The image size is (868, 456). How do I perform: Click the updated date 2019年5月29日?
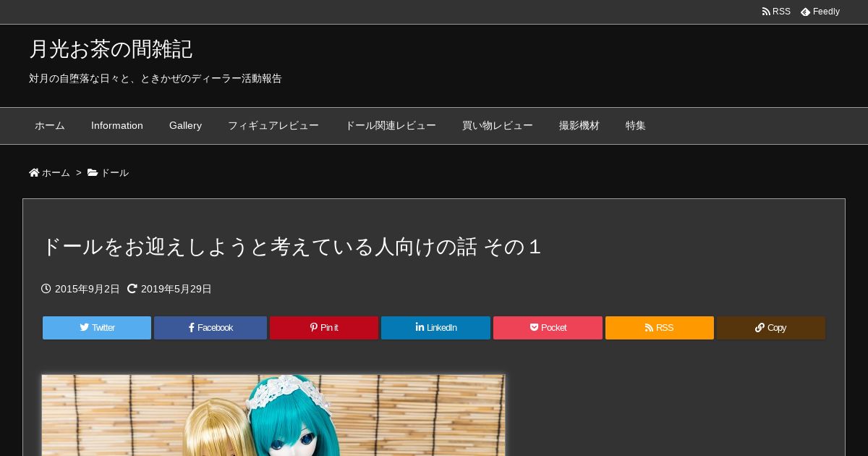(176, 289)
